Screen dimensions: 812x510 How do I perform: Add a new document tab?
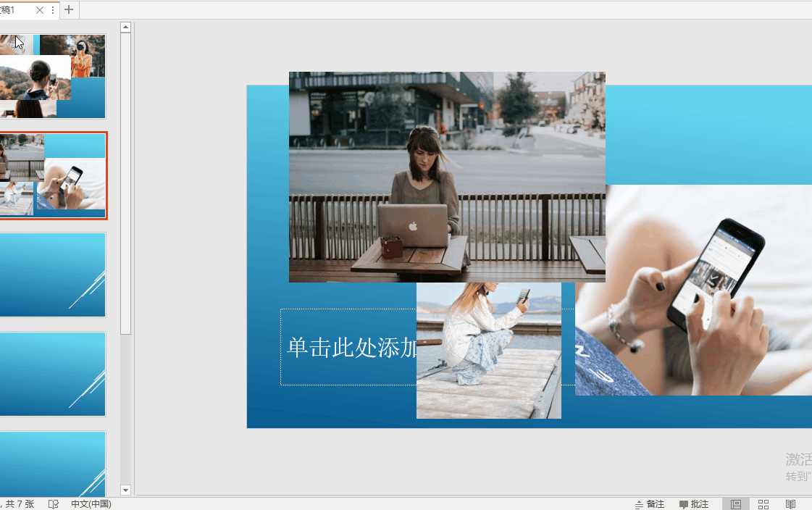click(x=68, y=9)
